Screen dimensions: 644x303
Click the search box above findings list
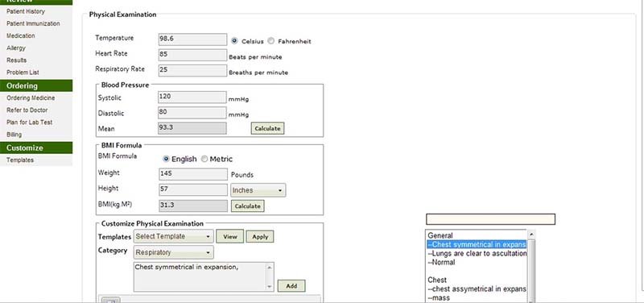(490, 219)
